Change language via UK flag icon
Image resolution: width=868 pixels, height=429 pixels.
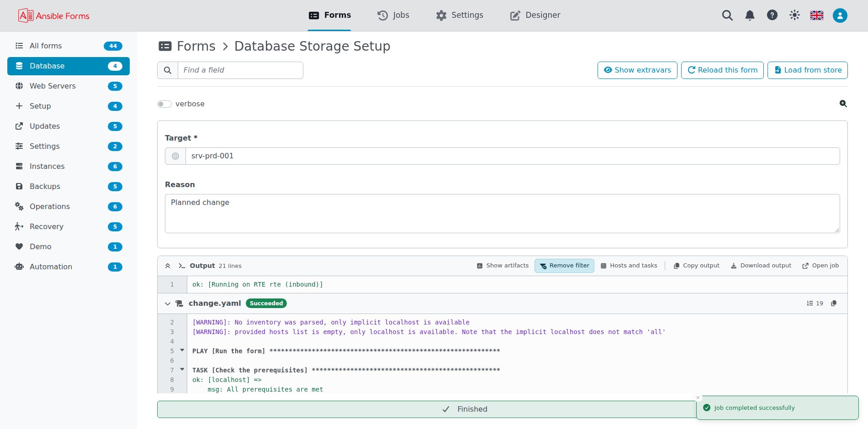[817, 15]
